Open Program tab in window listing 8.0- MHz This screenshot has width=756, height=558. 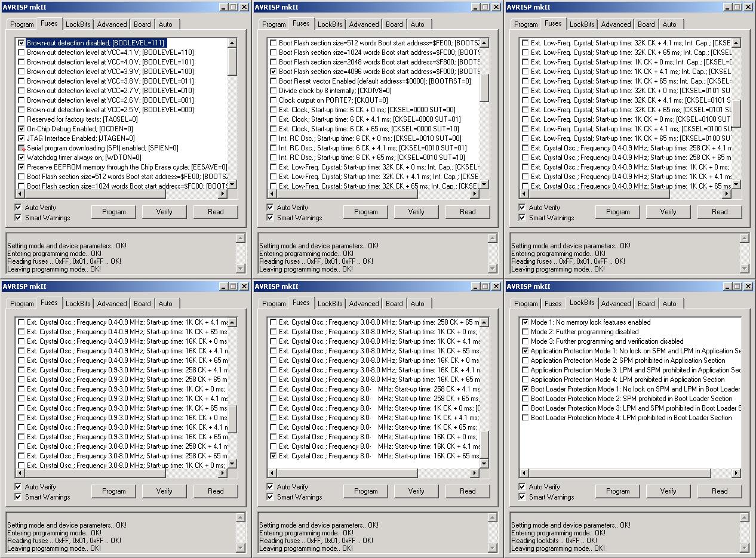tap(273, 304)
